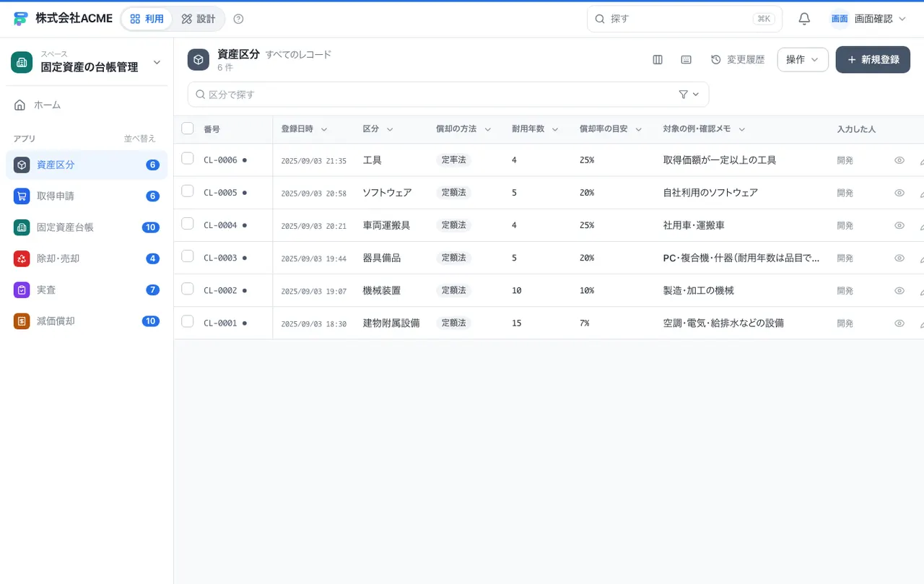This screenshot has height=584, width=924.
Task: Click the ソフトウェア cell
Action: 388,193
